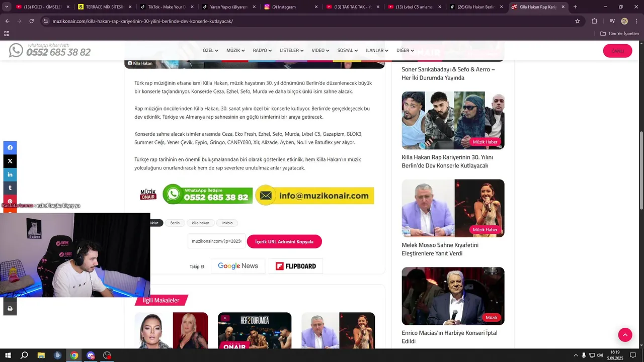
Task: Expand the SOSYAL navigation menu
Action: (348, 51)
